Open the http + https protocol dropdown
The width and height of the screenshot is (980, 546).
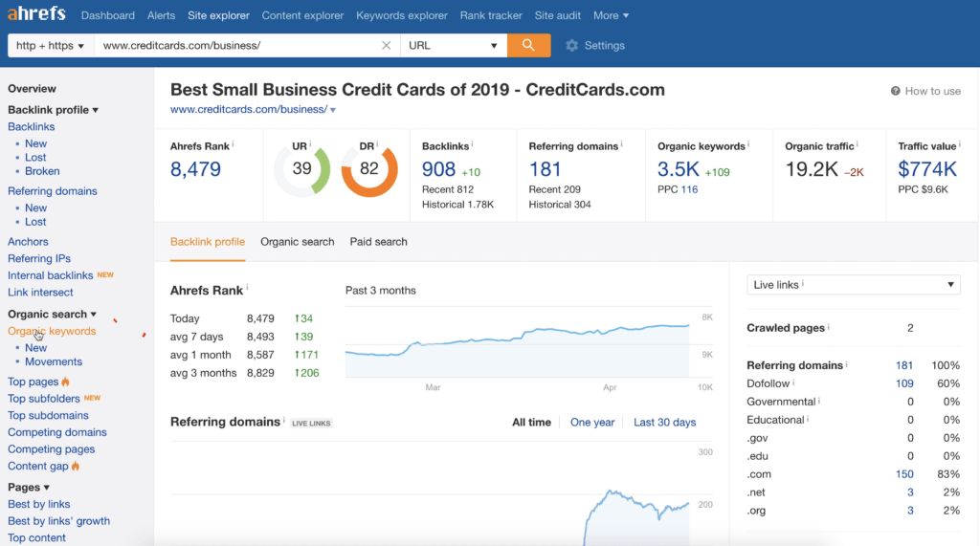(x=50, y=45)
